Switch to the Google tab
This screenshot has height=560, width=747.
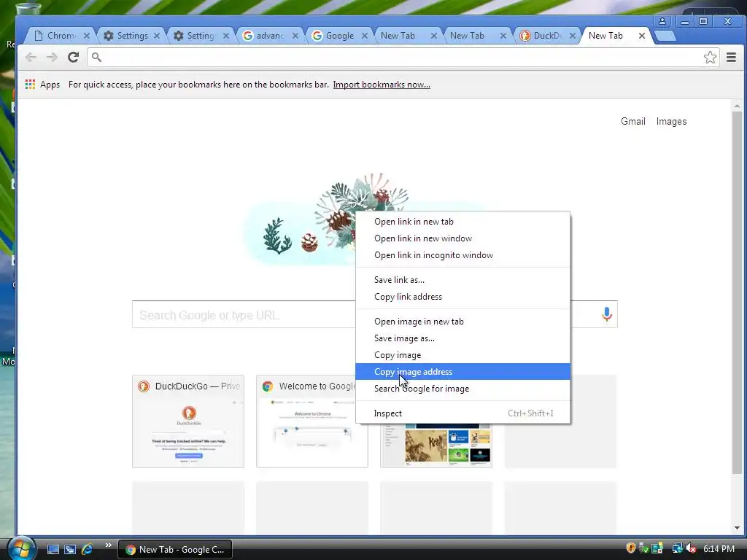339,36
